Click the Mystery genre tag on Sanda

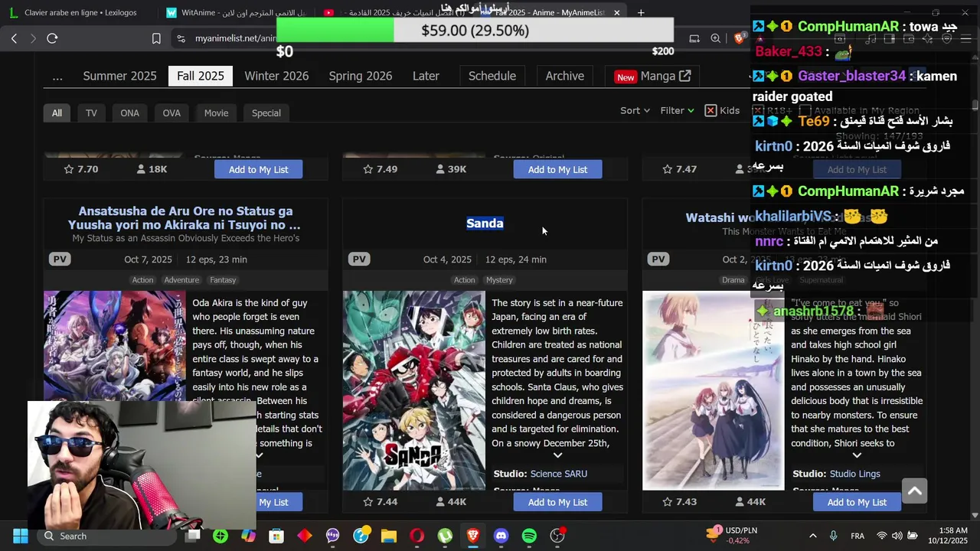[499, 280]
